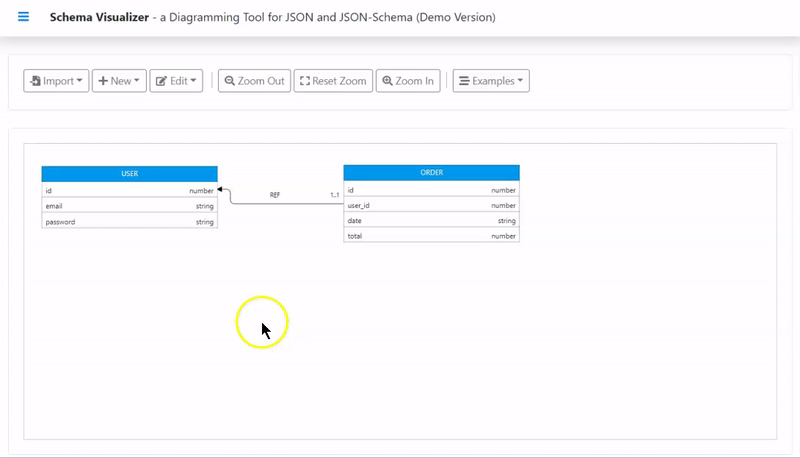Click the REF relationship label
The width and height of the screenshot is (800, 458).
(274, 195)
